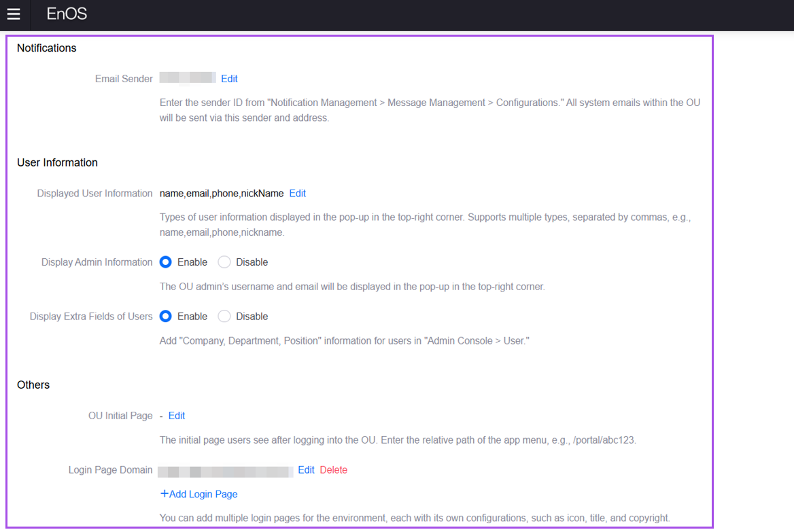Click the blurred Email Sender value
Screen dimensions: 794x532
pos(188,78)
